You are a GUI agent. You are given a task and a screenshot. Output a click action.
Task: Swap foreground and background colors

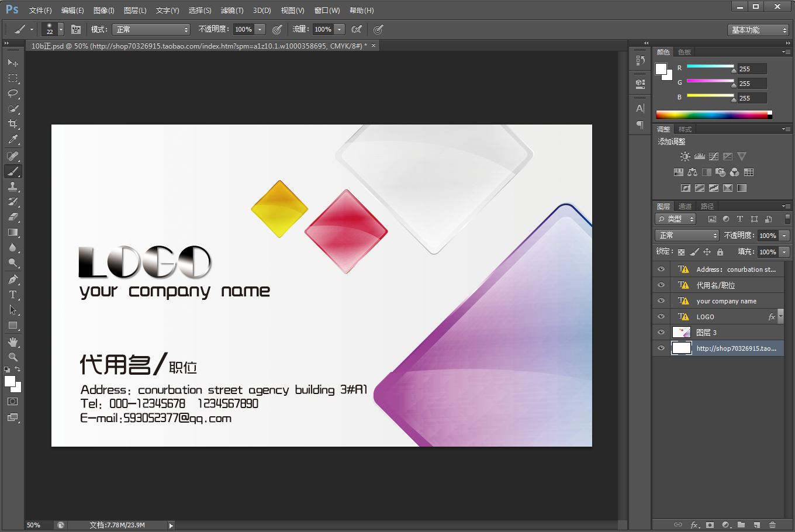(18, 369)
